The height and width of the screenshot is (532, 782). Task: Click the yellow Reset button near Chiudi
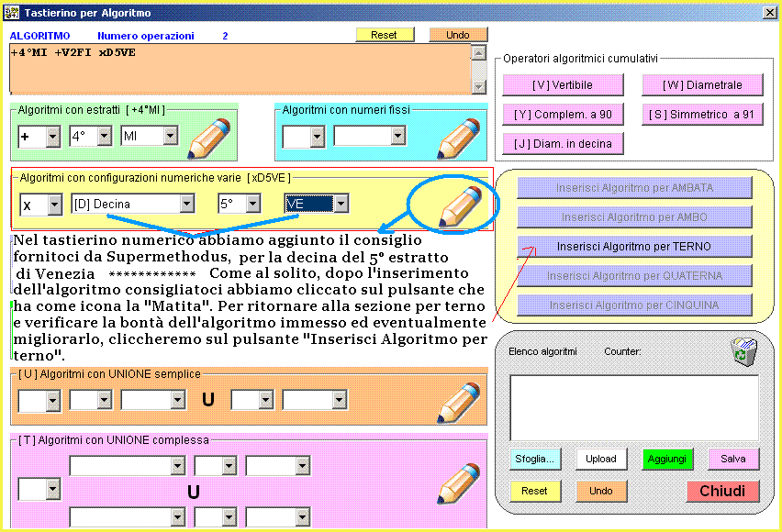tap(535, 491)
